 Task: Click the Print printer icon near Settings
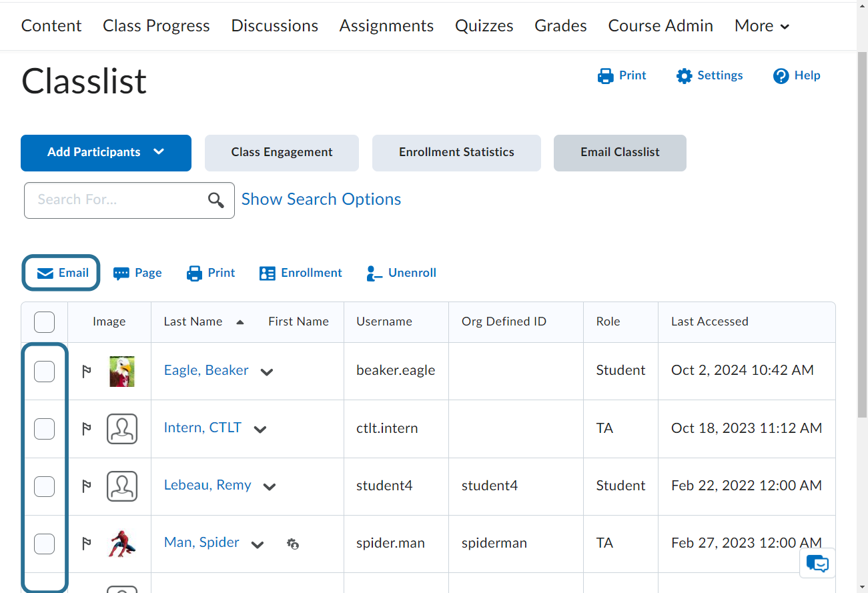[x=605, y=76]
